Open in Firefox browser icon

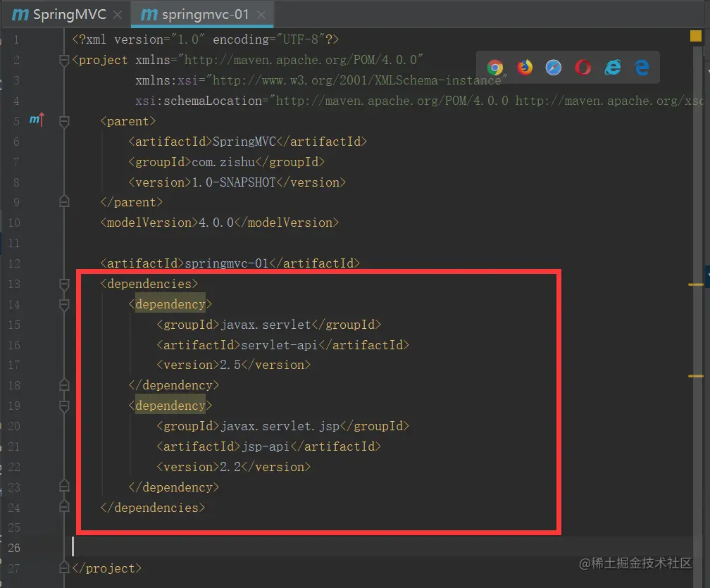524,68
